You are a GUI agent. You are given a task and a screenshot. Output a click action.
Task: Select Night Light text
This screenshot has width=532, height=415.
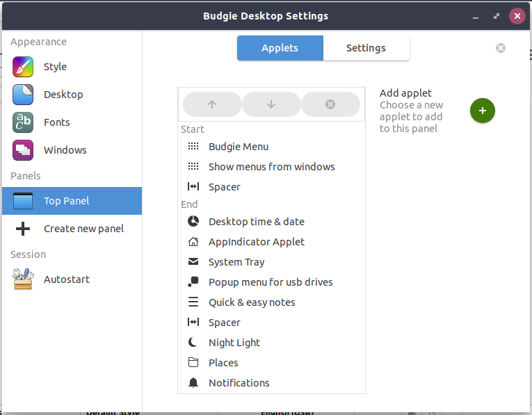[x=234, y=343]
